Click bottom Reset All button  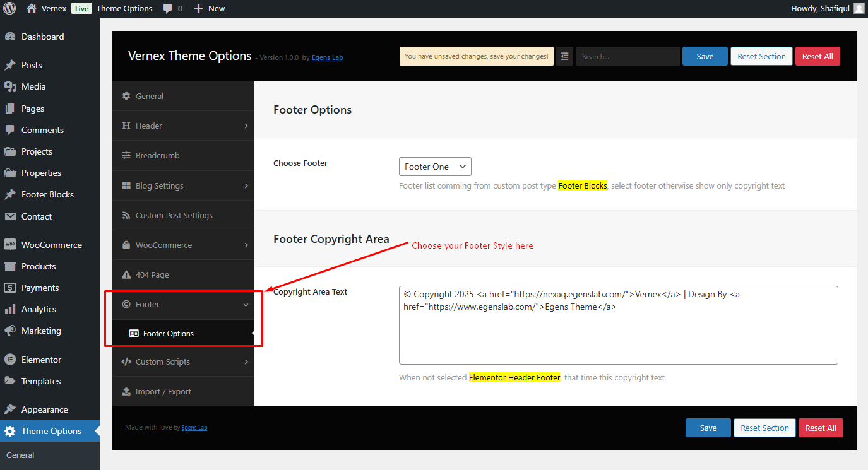tap(821, 428)
